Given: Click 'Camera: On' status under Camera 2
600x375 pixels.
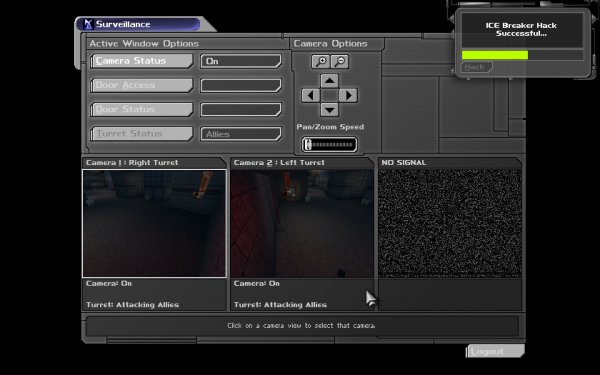Looking at the screenshot, I should 256,284.
